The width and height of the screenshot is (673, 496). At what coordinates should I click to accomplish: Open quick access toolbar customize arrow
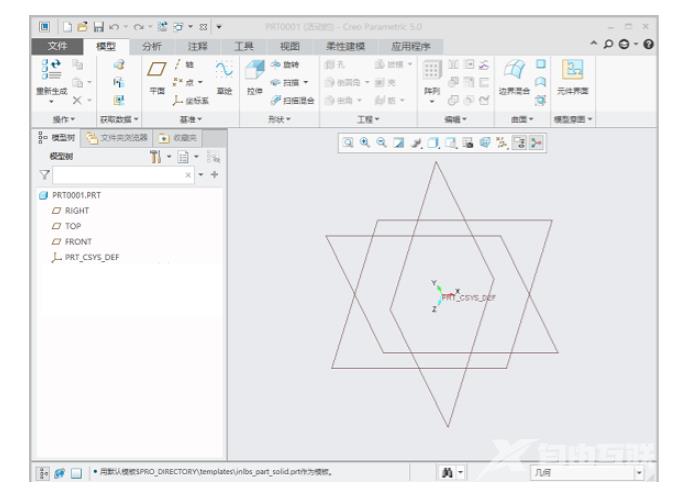pos(219,27)
